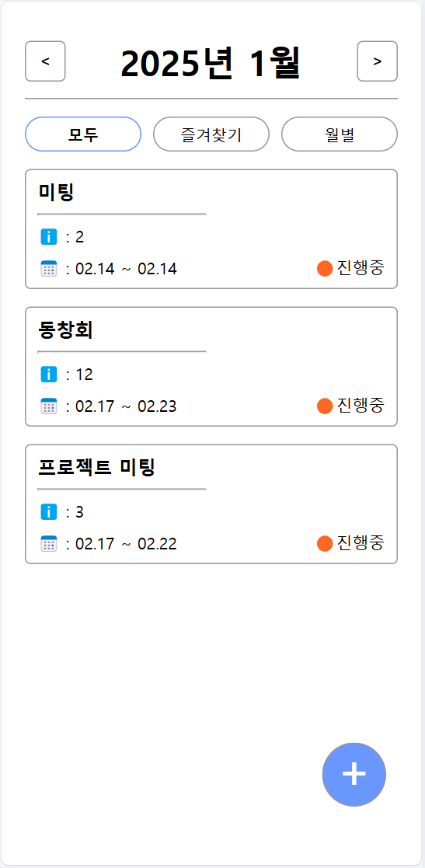Switch to the 즐겨찾기 tab
This screenshot has height=868, width=425.
point(211,134)
